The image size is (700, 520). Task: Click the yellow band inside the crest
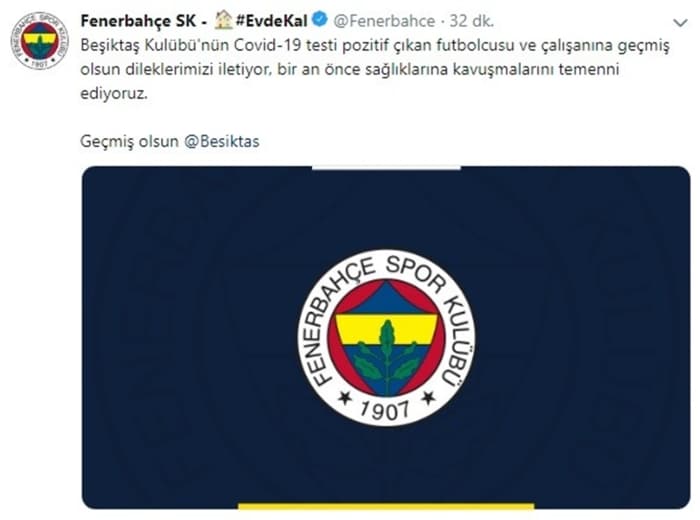(x=387, y=329)
